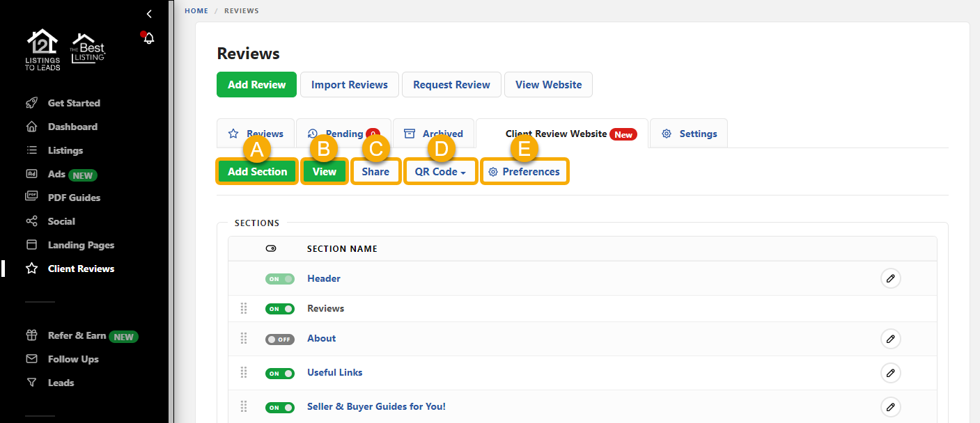Open the Request Review dialog

(x=451, y=84)
